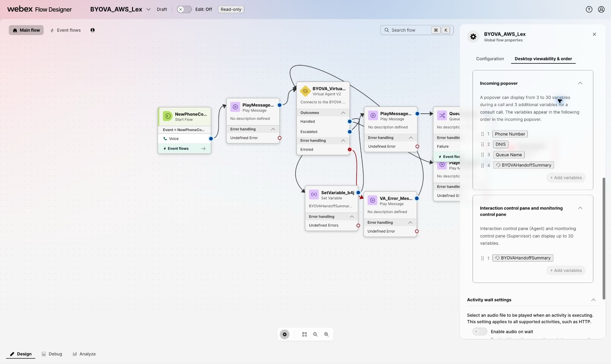Click the Queue Contact node icon
Viewport: 611px width, 364px height.
pos(442,116)
